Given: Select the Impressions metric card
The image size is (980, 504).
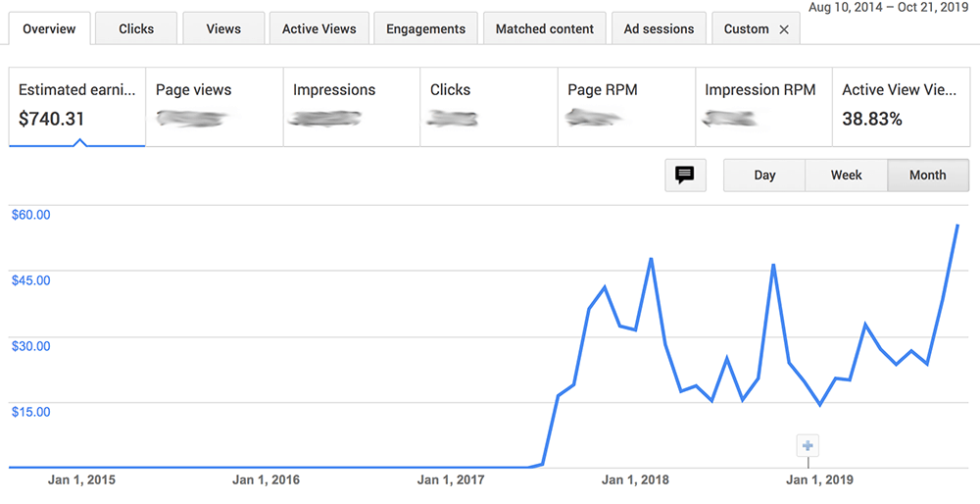Looking at the screenshot, I should (x=352, y=106).
